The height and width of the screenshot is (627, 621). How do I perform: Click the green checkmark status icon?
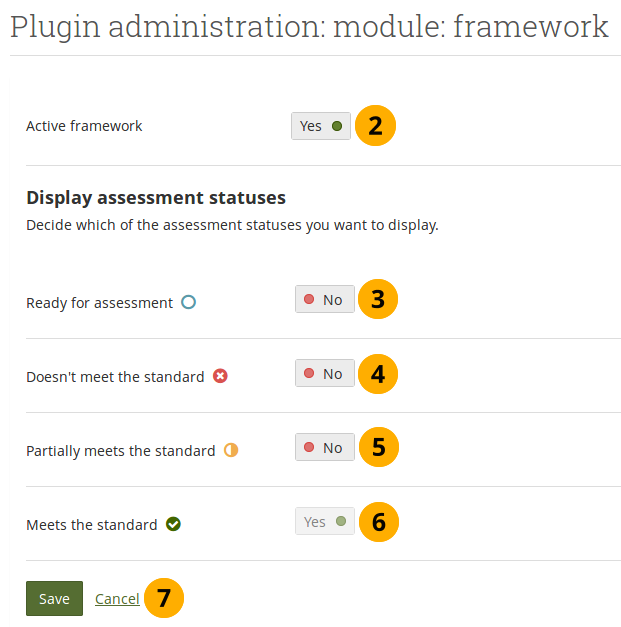[173, 524]
